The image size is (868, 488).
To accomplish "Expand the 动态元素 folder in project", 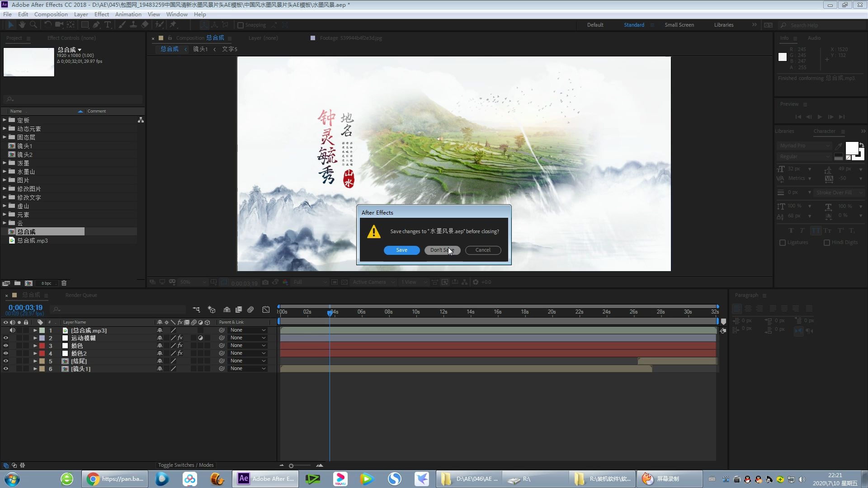I will tap(4, 129).
